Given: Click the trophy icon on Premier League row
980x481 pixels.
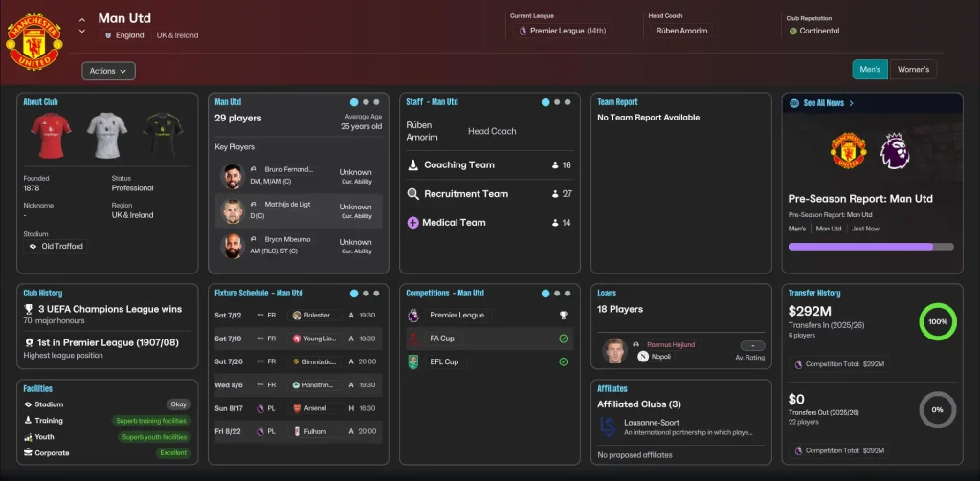Looking at the screenshot, I should click(563, 316).
